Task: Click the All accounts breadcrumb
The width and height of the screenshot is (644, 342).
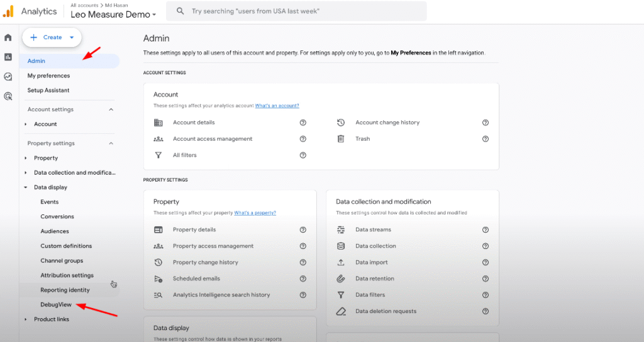Action: tap(84, 5)
